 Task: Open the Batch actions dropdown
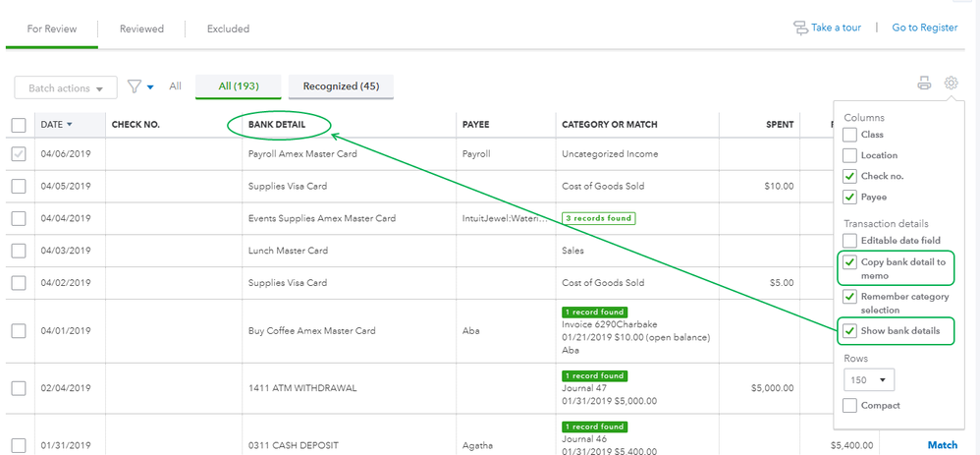pos(66,88)
